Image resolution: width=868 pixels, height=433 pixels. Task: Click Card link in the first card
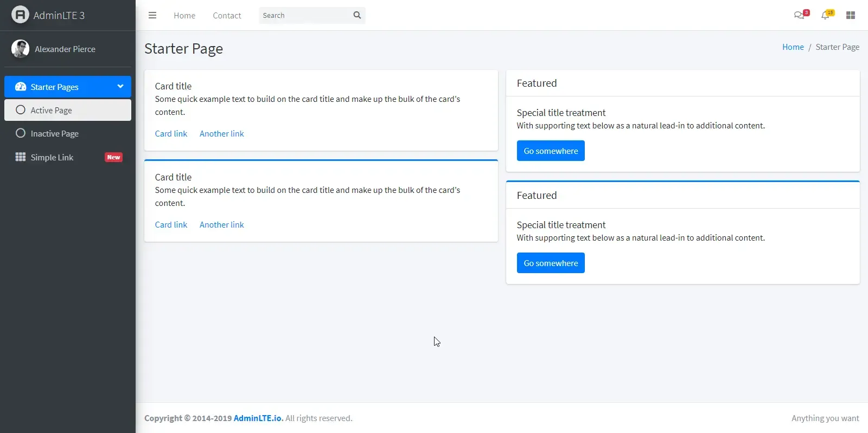point(171,134)
